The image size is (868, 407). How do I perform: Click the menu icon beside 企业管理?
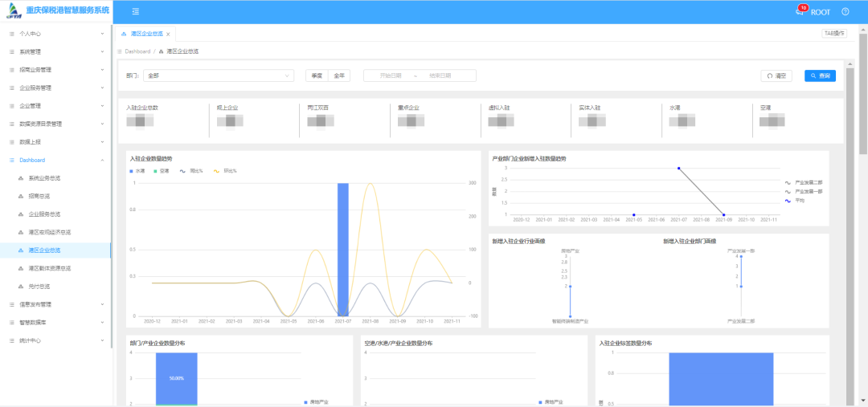(x=12, y=106)
